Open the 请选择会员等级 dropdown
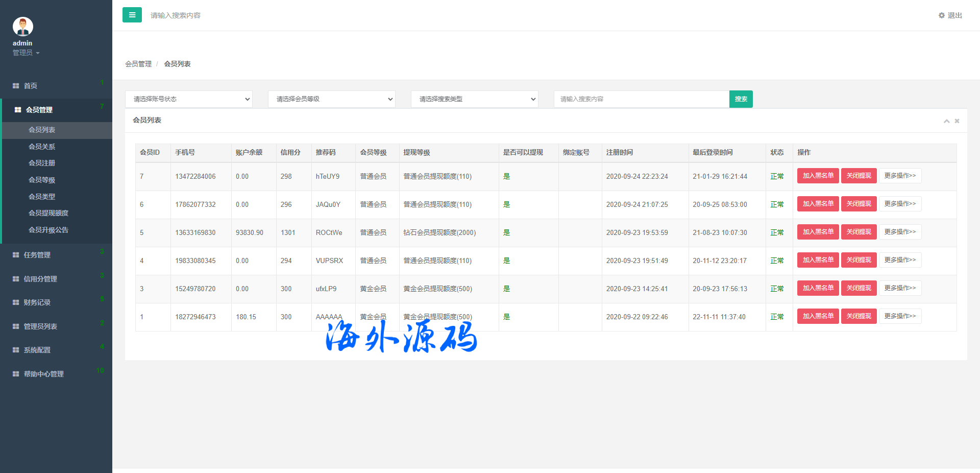The height and width of the screenshot is (473, 980). click(332, 99)
